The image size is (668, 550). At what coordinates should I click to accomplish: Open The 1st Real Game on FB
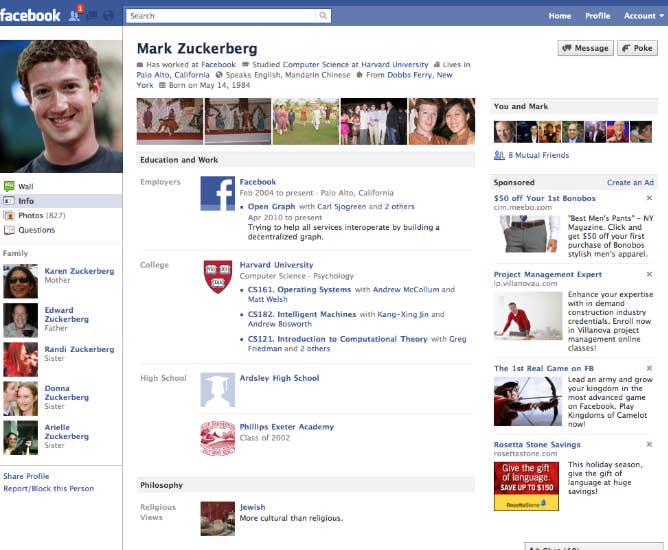point(544,368)
